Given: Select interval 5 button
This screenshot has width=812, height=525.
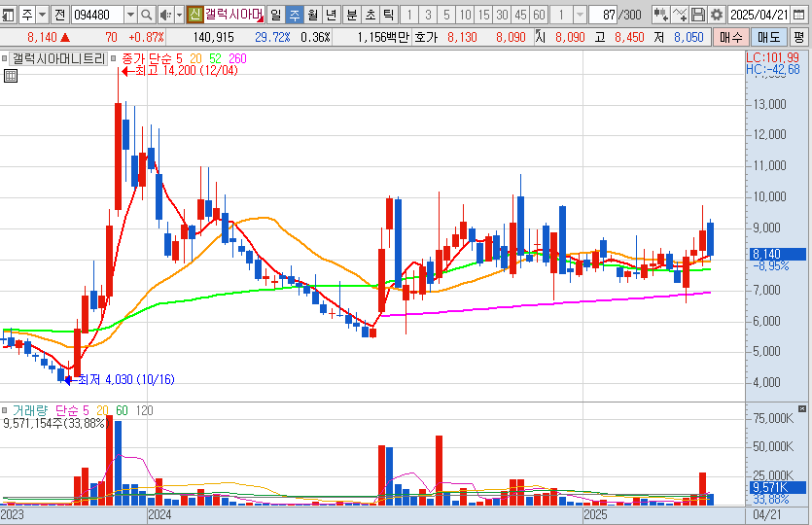Looking at the screenshot, I should tap(446, 15).
